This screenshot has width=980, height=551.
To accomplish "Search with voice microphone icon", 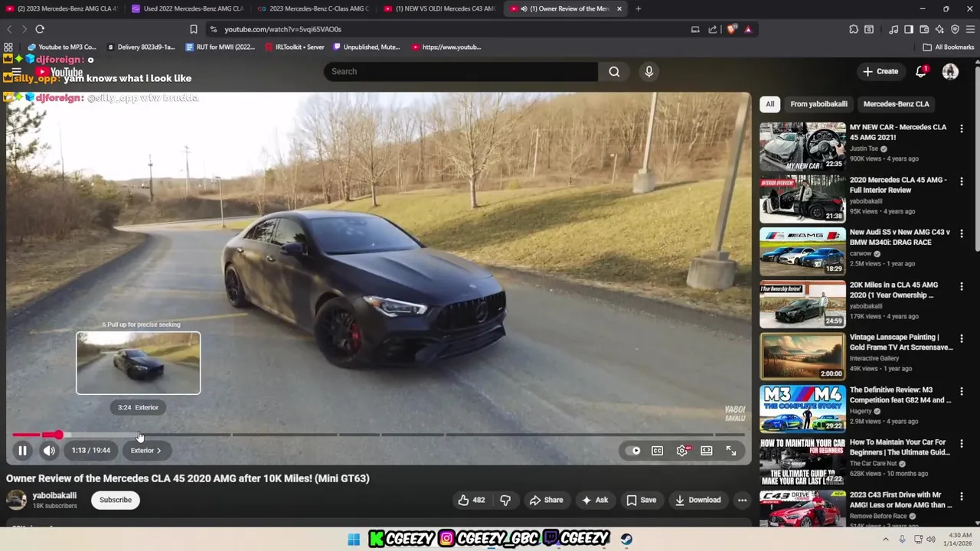I will 648,72.
